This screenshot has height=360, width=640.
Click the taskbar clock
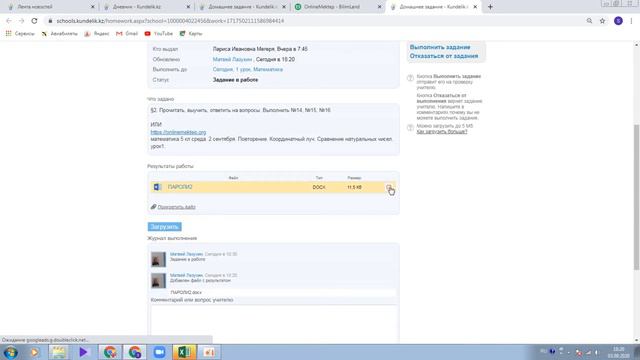618,352
